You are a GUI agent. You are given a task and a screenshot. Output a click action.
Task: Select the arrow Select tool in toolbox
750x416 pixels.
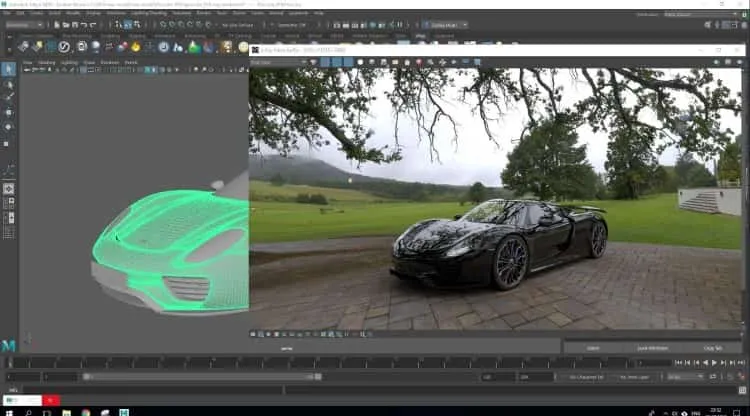pos(9,69)
